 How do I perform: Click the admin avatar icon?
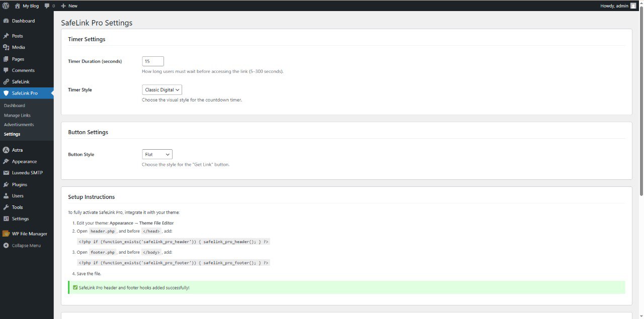point(633,6)
